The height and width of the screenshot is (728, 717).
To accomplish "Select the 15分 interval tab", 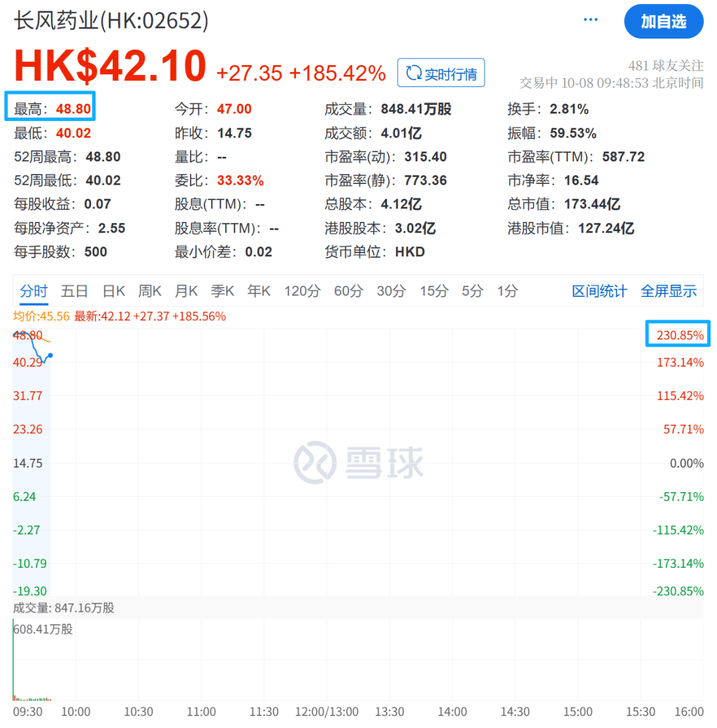I will click(434, 291).
